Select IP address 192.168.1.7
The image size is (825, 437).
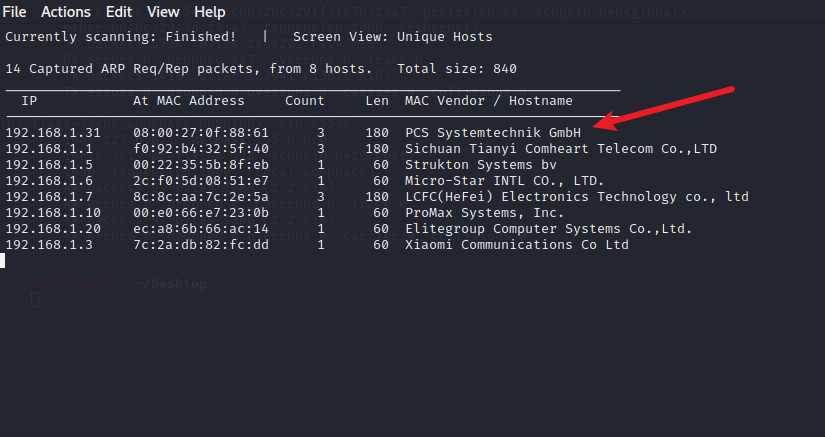(49, 197)
